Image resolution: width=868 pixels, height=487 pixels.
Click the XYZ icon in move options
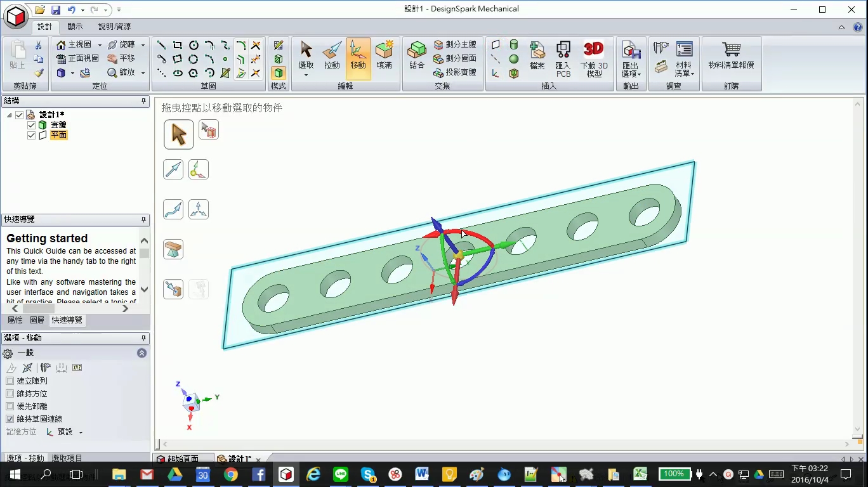pyautogui.click(x=77, y=368)
